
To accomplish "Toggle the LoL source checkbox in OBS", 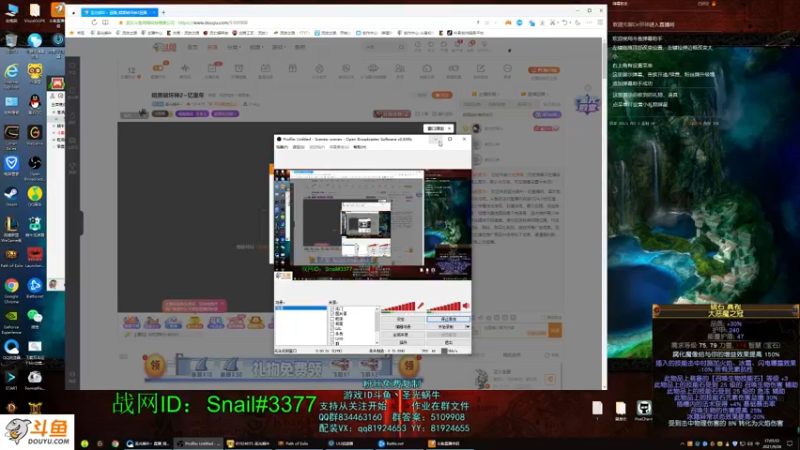I will 332,329.
